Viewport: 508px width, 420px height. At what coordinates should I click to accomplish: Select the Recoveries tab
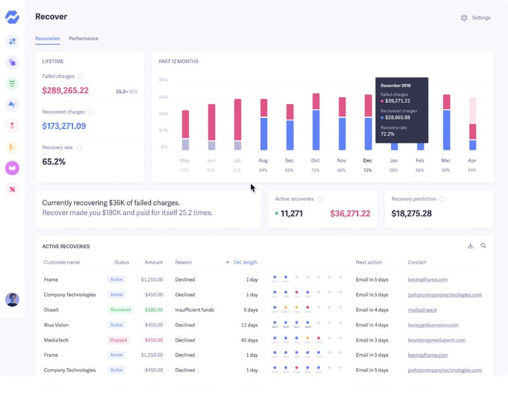48,38
